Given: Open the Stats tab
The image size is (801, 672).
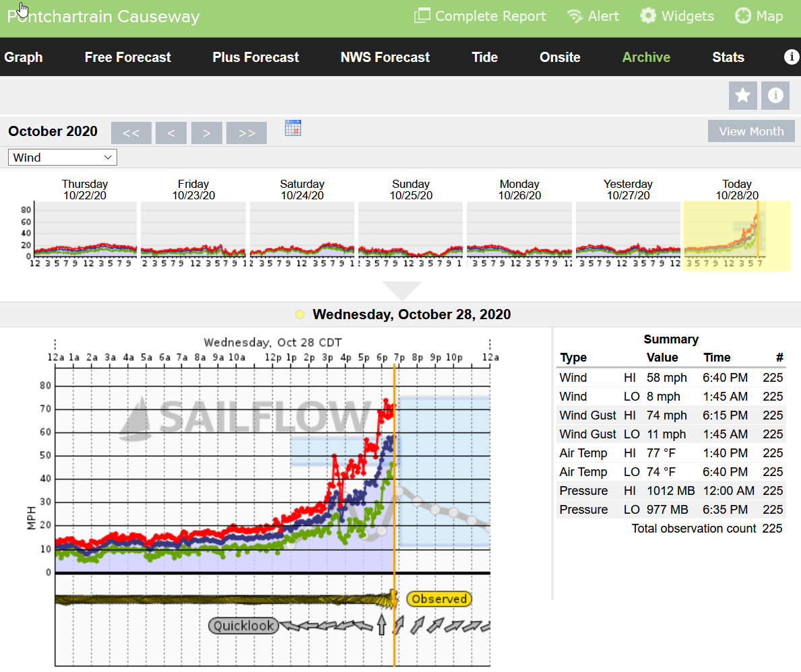Looking at the screenshot, I should click(728, 57).
